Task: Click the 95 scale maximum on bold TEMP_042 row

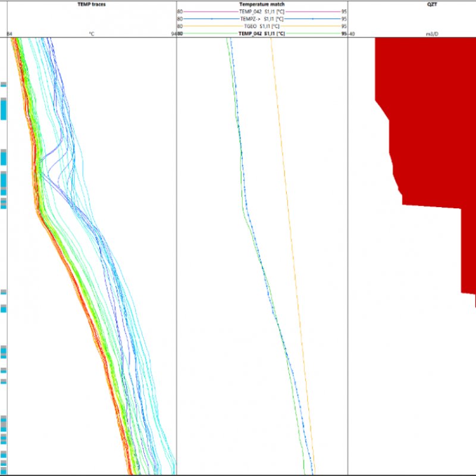Action: (x=344, y=34)
